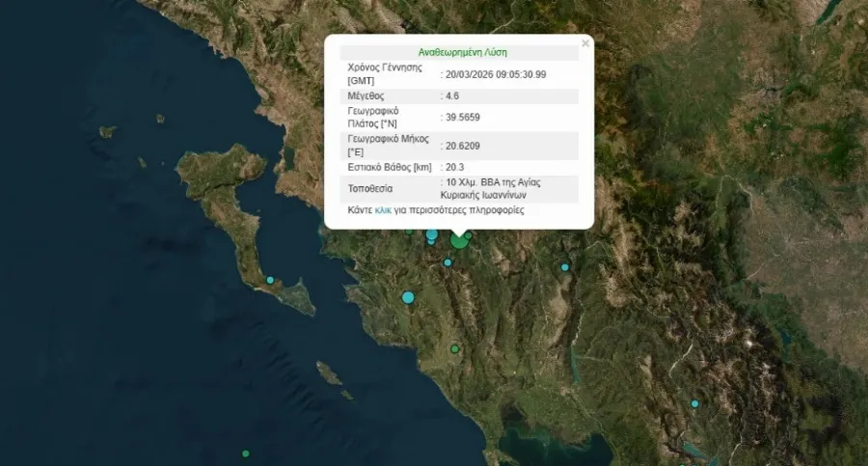Viewport: 868px width, 466px height.
Task: Click the lone cyan marker east of the popup tail
Action: pyautogui.click(x=565, y=267)
